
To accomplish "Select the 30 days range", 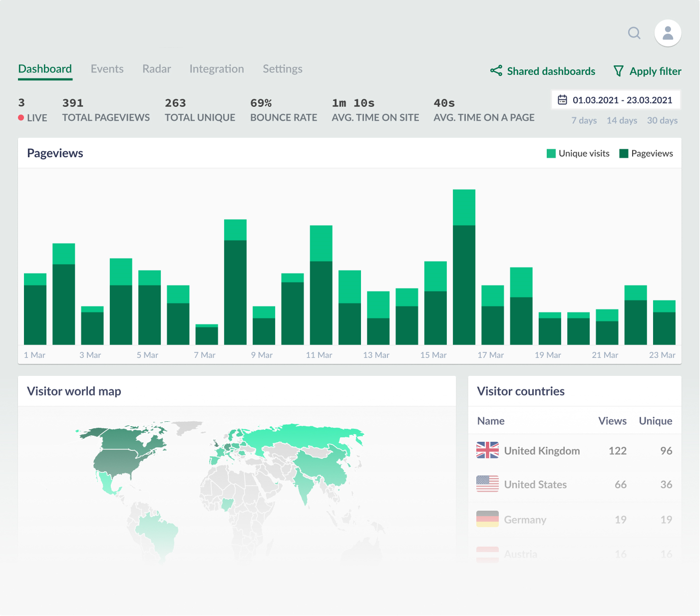I will pyautogui.click(x=663, y=120).
